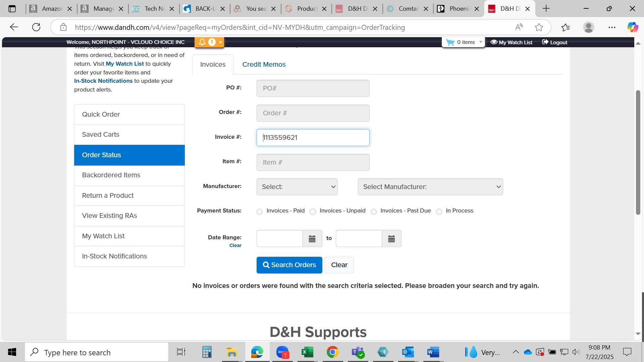Screen dimensions: 644x362
Task: Open File Explorer from the taskbar
Action: click(x=232, y=352)
